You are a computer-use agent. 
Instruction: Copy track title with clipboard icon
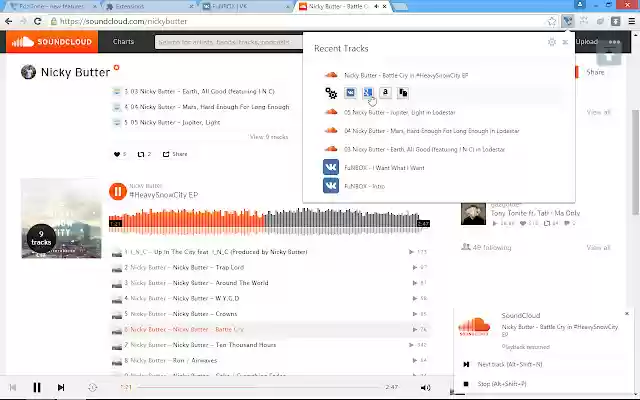403,93
